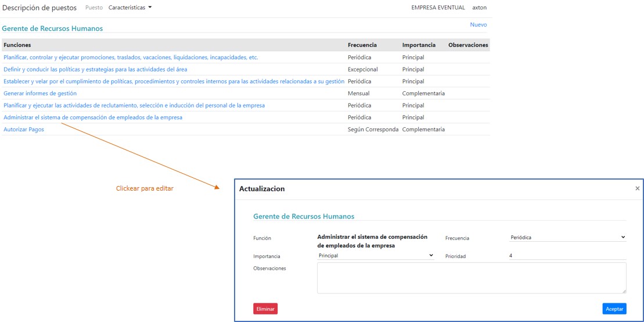Viewport: 644px width, 322px height.
Task: Expand the Frecuencia dropdown showing Periódica
Action: 567,237
